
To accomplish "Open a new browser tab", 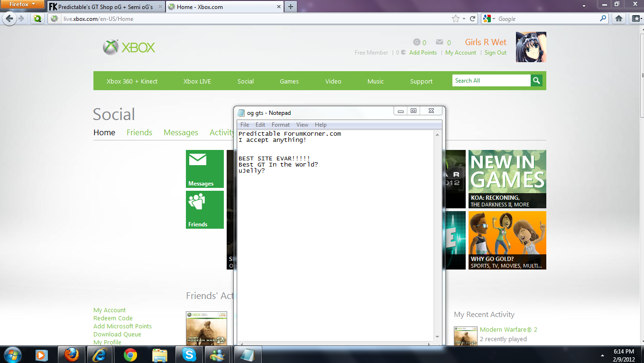I will click(x=290, y=7).
